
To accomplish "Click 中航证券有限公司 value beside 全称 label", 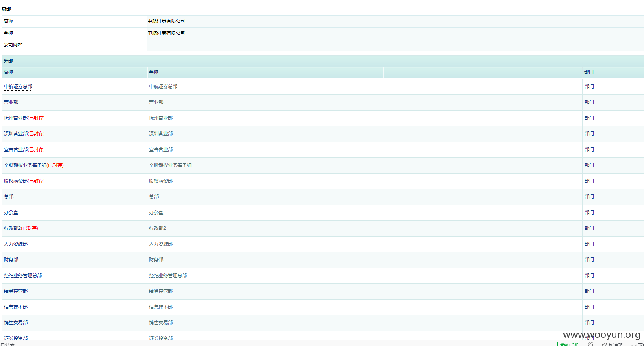I will pyautogui.click(x=166, y=33).
